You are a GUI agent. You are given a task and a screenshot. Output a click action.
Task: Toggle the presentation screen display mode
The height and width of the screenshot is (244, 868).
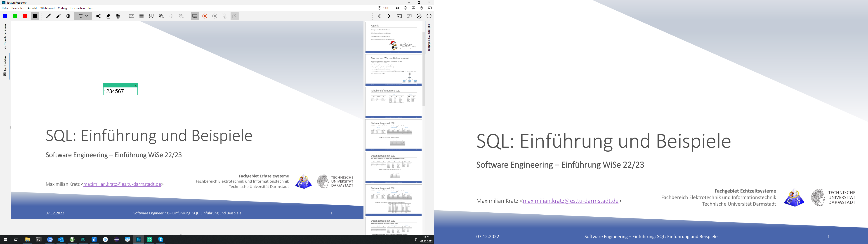(195, 16)
